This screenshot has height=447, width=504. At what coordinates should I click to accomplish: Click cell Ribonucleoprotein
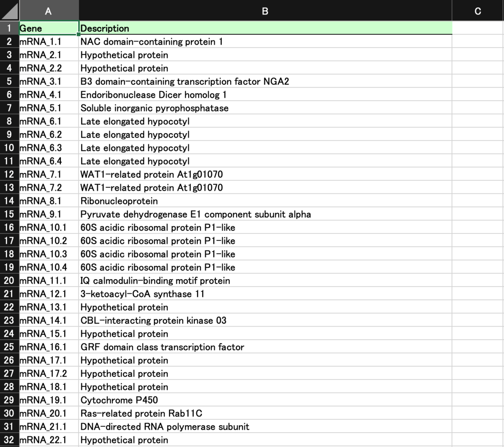tap(265, 201)
